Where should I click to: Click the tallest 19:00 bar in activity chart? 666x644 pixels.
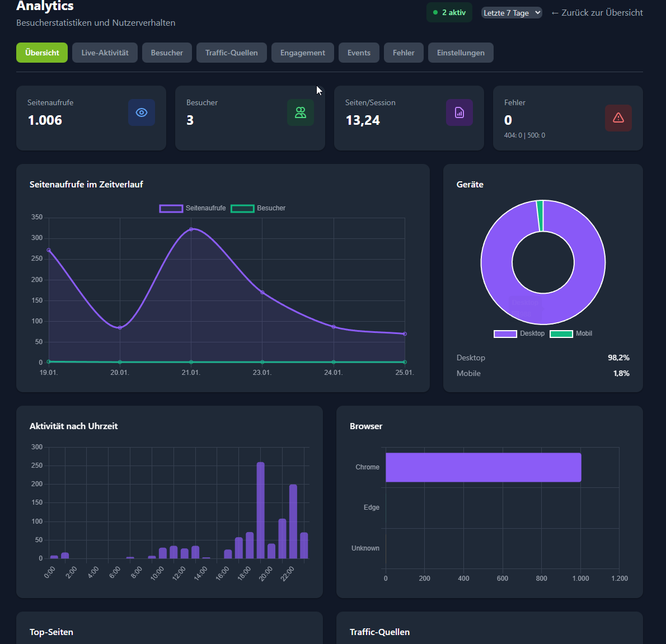pyautogui.click(x=260, y=509)
